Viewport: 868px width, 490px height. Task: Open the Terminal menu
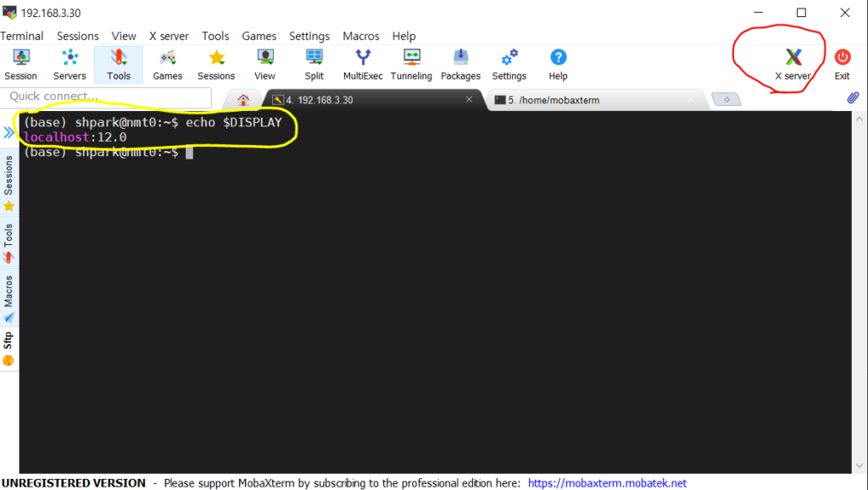click(x=21, y=36)
